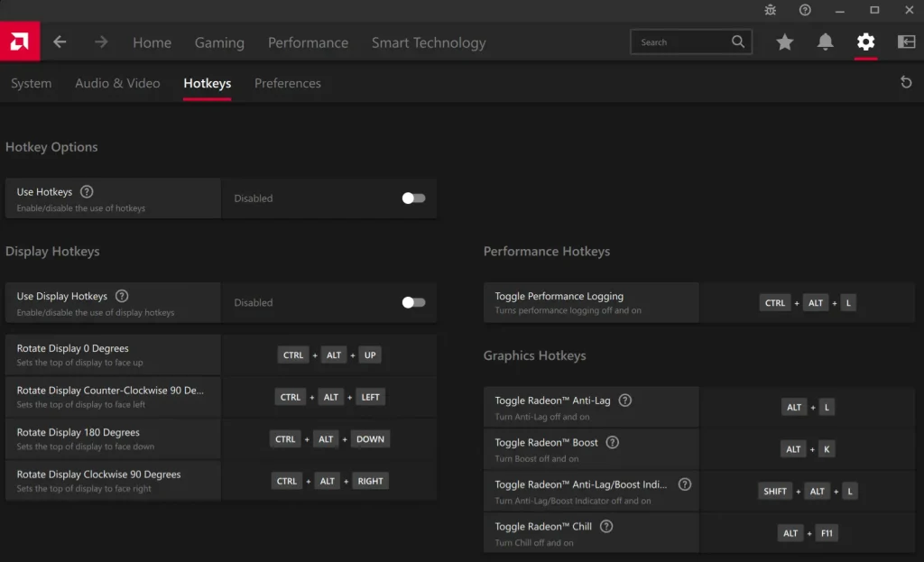Switch to the Preferences sub-tab
The height and width of the screenshot is (562, 924).
pos(288,83)
